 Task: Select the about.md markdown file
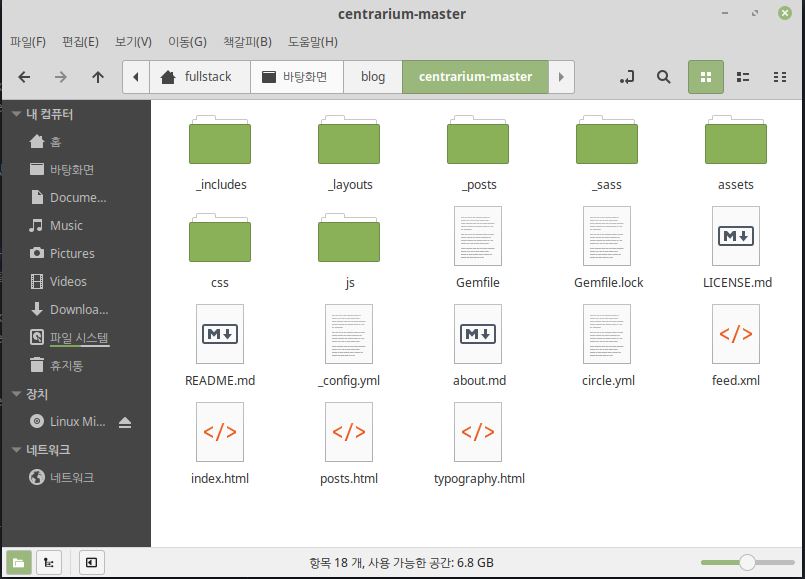[x=478, y=345]
